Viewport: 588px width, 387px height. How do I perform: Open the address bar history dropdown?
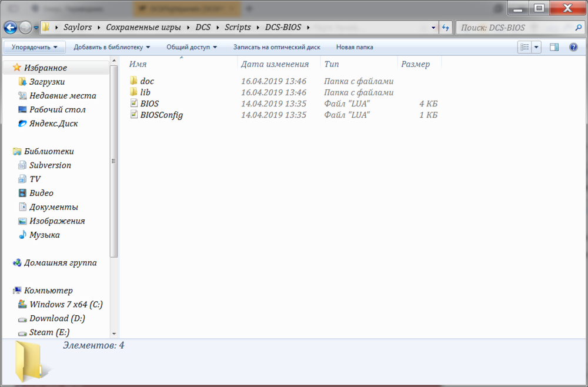pyautogui.click(x=433, y=28)
